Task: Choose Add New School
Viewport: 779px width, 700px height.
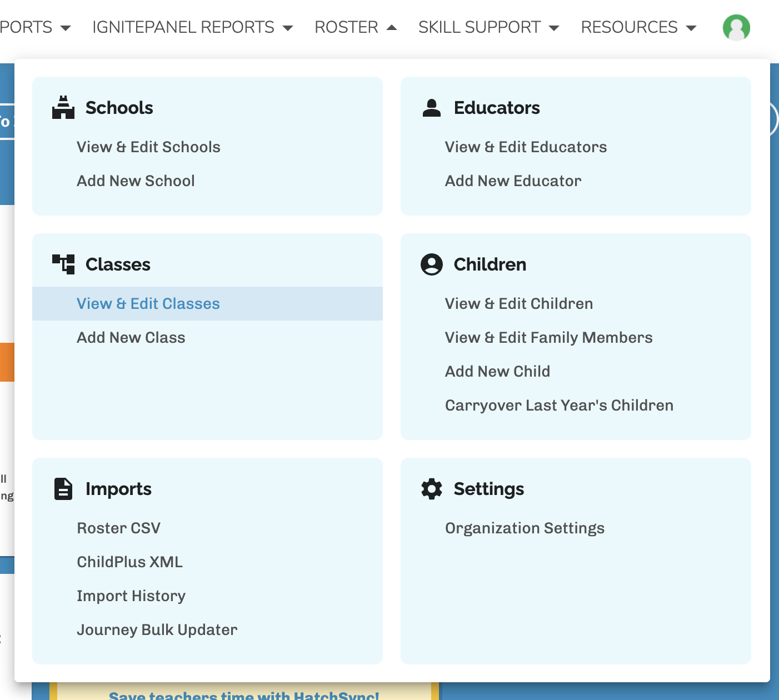Action: (x=136, y=181)
